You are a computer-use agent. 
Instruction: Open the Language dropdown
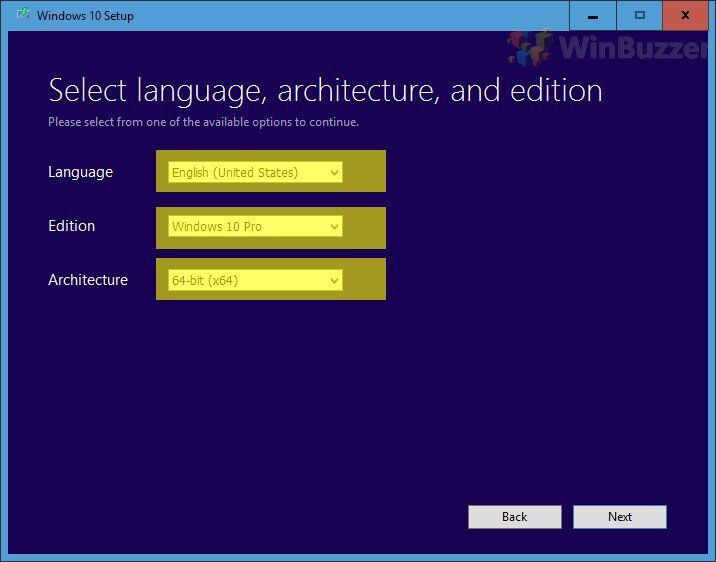tap(255, 172)
